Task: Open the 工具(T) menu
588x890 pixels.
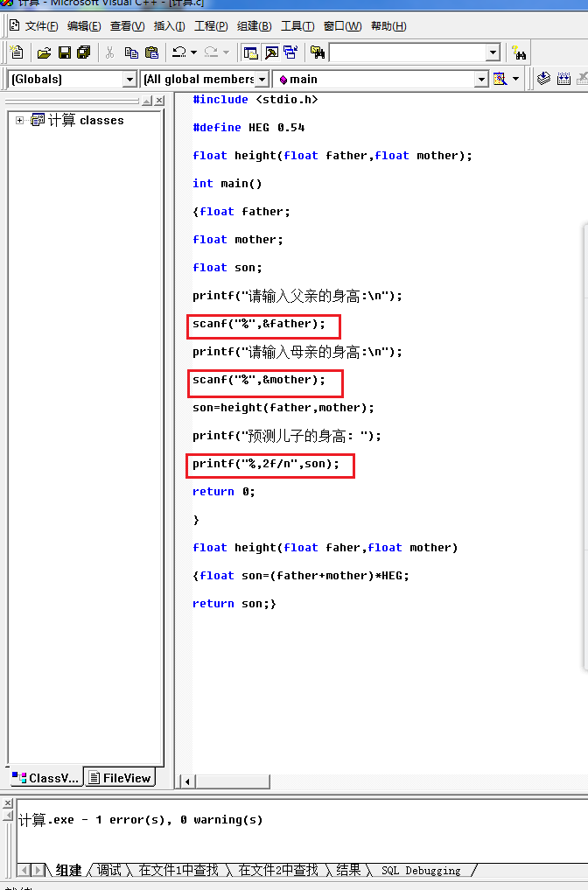Action: [x=297, y=26]
